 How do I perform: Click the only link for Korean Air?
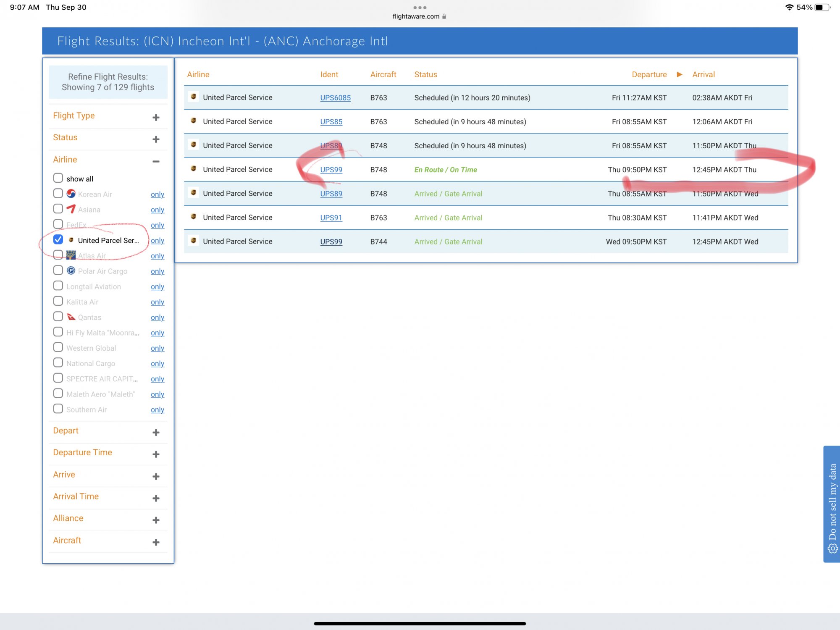(x=157, y=194)
